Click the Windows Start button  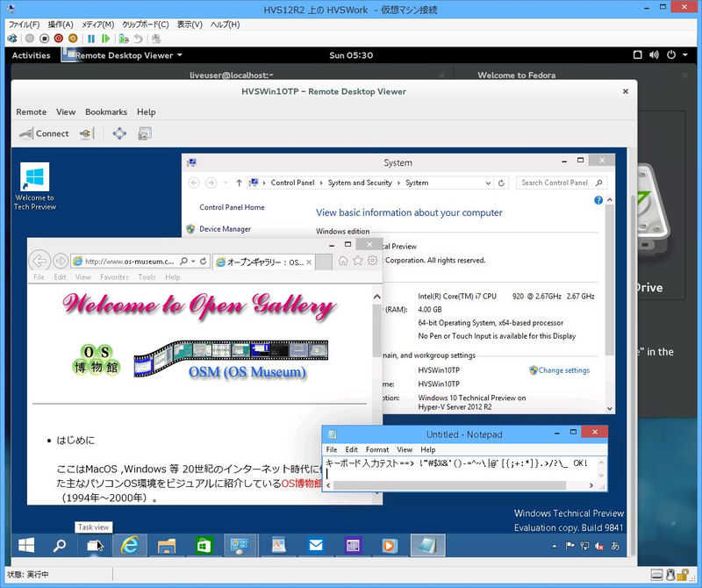pos(26,545)
